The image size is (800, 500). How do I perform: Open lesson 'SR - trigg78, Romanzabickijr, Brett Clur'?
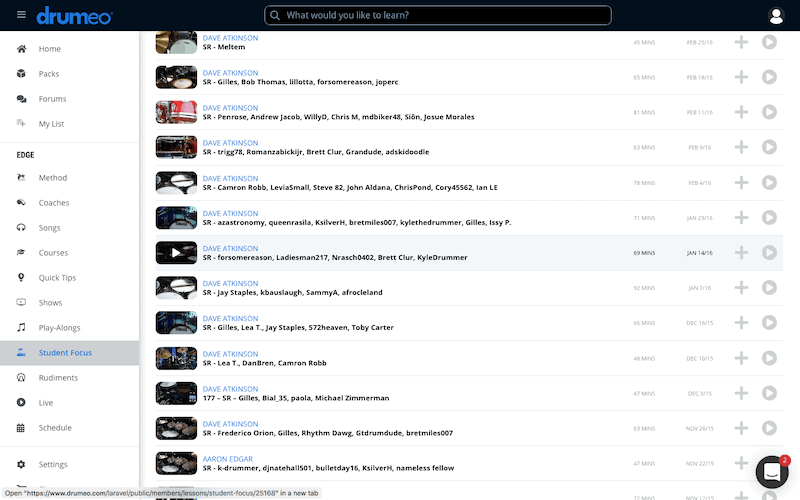pyautogui.click(x=316, y=152)
